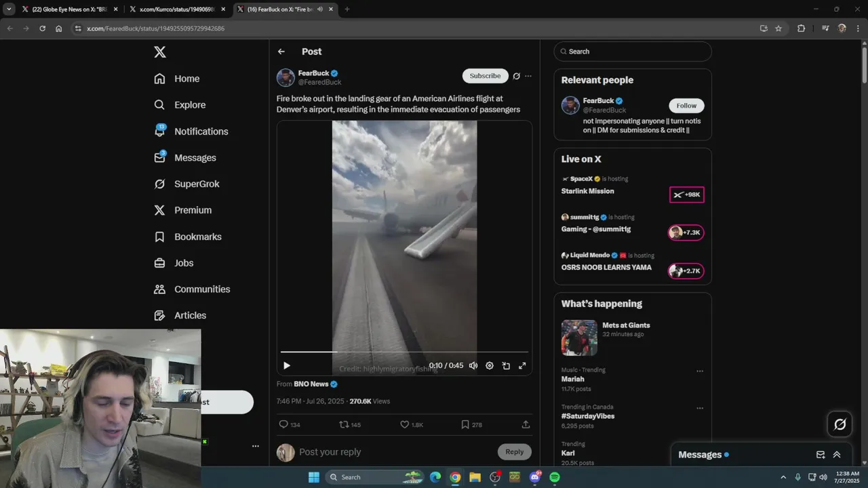This screenshot has width=868, height=488.
Task: Click the Grok explain icon on the post
Action: click(x=516, y=76)
